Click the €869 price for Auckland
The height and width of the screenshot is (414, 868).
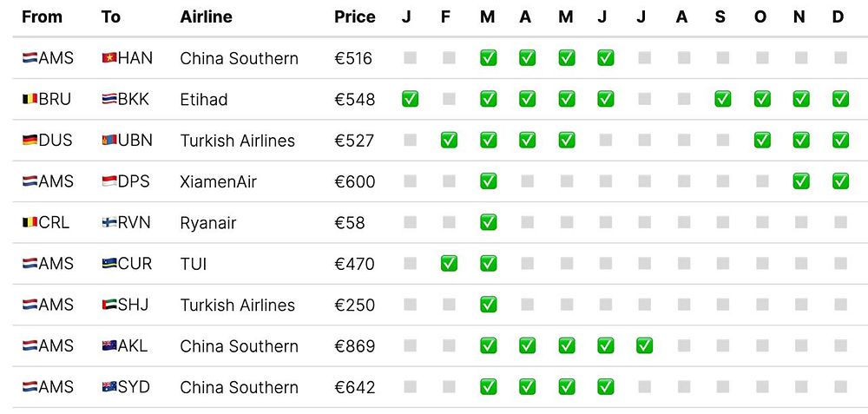click(x=354, y=346)
